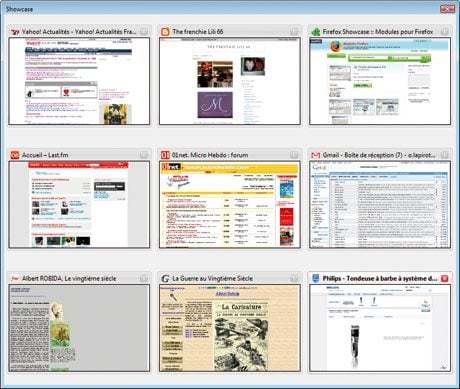Click the Albert ROBIDA, Le vingtième siècle title
Image resolution: width=460 pixels, height=389 pixels.
coord(69,278)
